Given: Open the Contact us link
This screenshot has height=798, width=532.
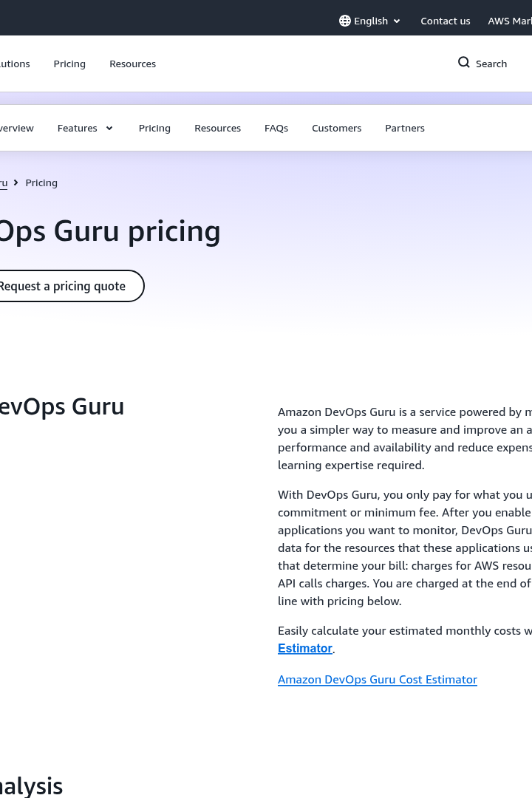Looking at the screenshot, I should click(x=446, y=21).
